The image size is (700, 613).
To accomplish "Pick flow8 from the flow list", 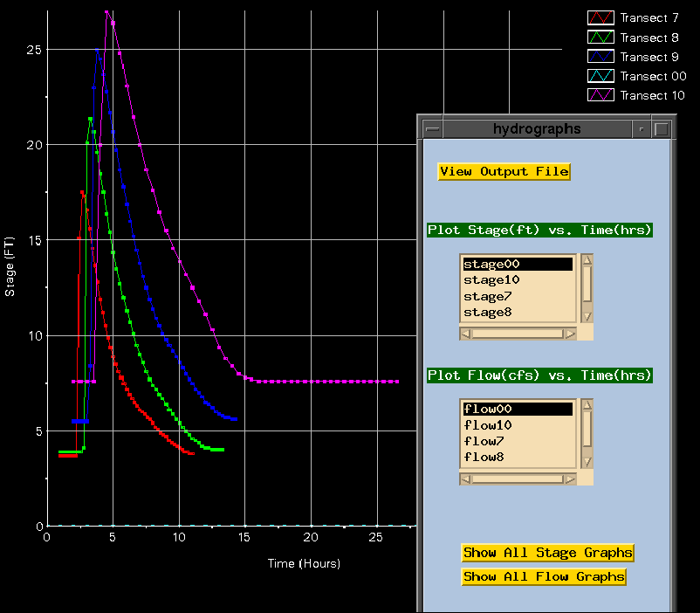I will (x=518, y=457).
